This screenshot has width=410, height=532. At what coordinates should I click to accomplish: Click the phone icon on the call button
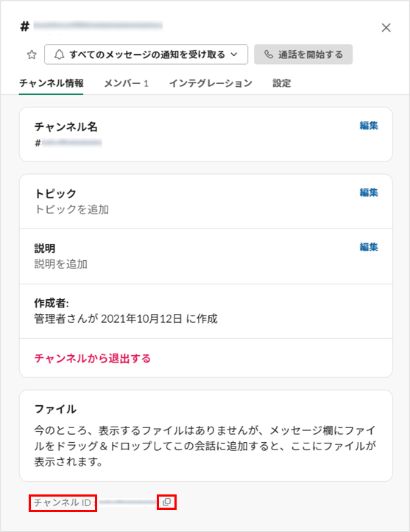click(x=269, y=55)
